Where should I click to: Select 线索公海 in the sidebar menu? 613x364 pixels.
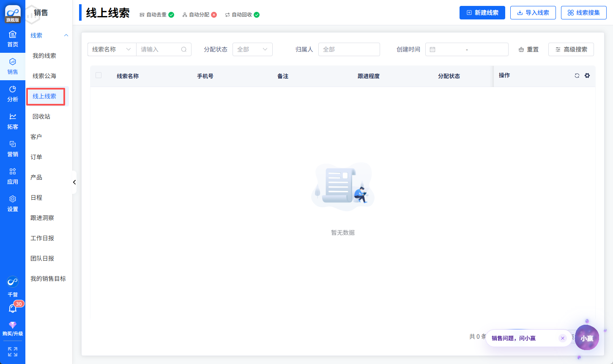44,76
